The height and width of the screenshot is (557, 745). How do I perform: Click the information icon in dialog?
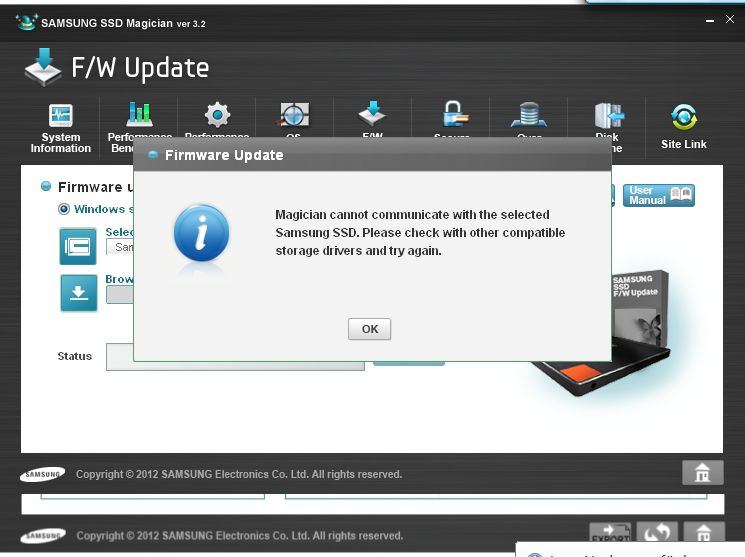click(x=201, y=233)
